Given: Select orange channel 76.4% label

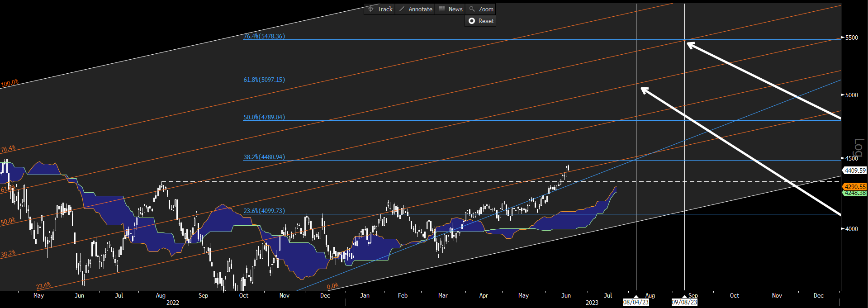Looking at the screenshot, I should 8,149.
